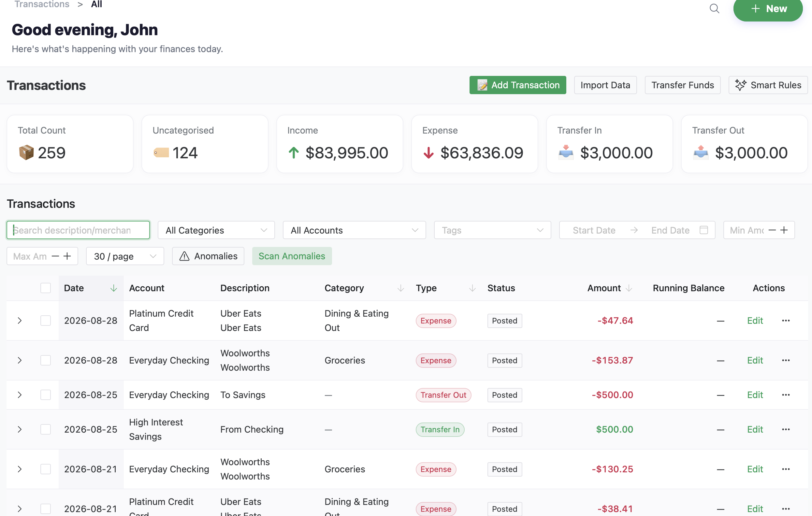Viewport: 812px width, 516px height.
Task: Check the From Checking row checkbox
Action: [x=46, y=429]
